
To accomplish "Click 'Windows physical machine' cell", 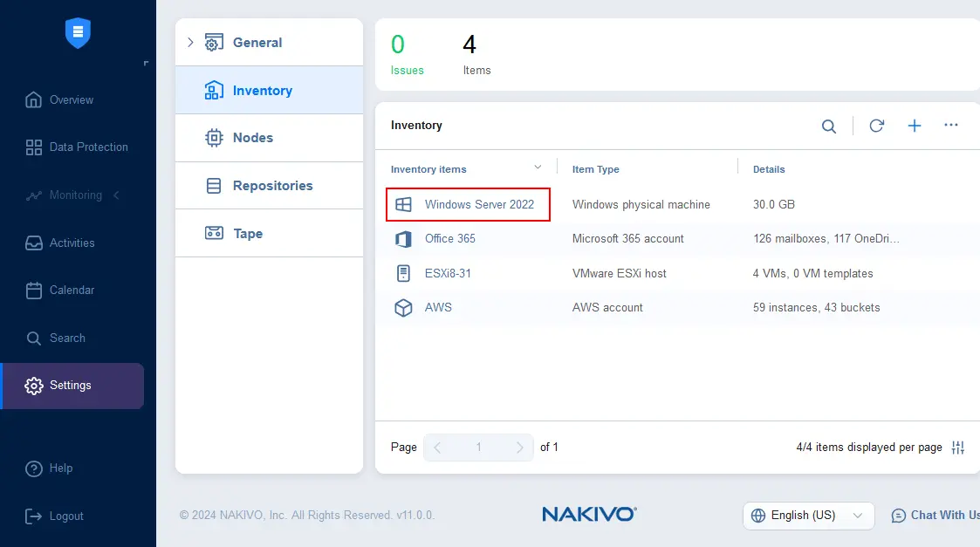I will tap(641, 204).
